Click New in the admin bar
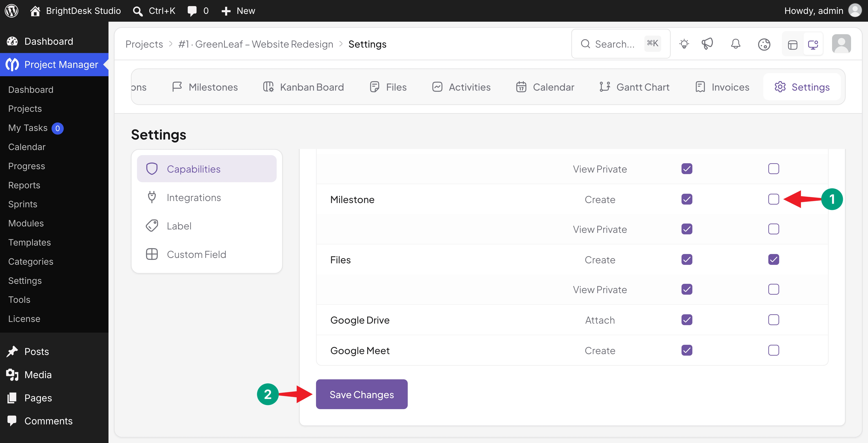The height and width of the screenshot is (443, 868). [238, 11]
